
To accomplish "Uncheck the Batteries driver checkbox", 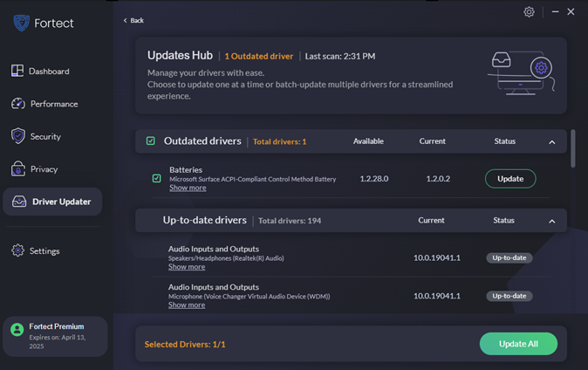I will (157, 179).
